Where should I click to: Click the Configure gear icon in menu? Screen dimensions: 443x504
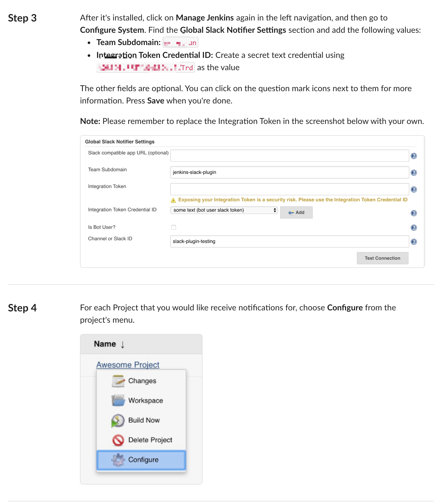click(x=118, y=460)
